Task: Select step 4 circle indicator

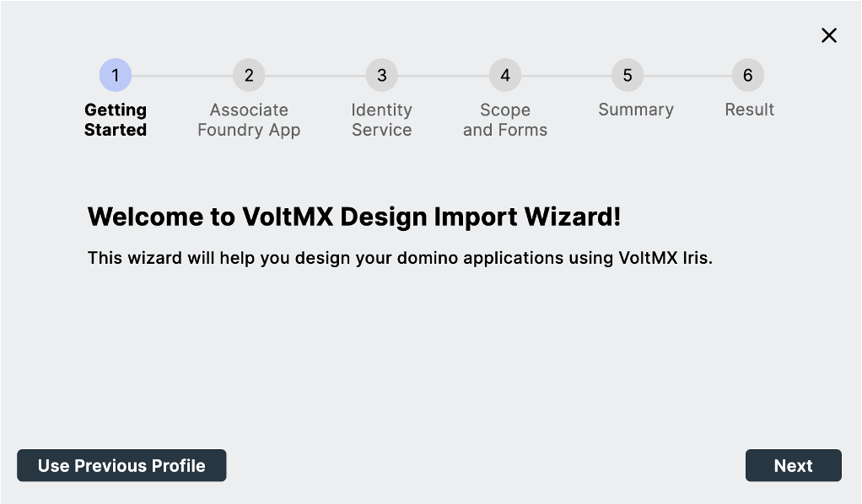Action: click(505, 76)
